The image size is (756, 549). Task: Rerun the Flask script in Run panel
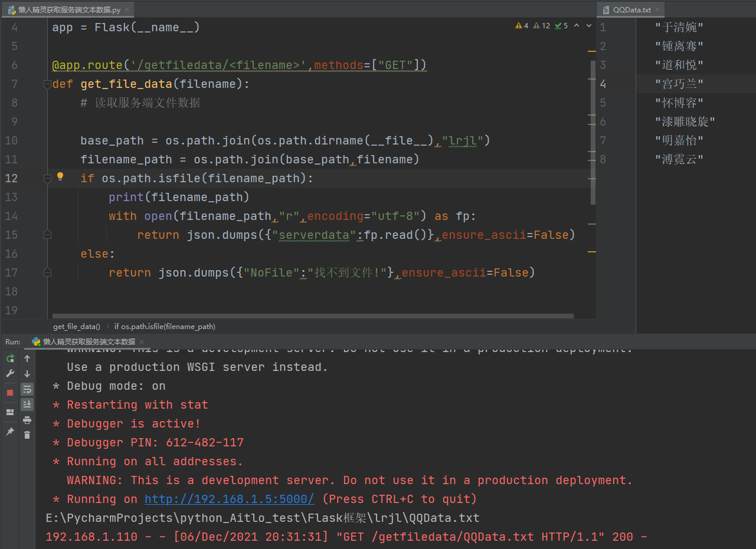pyautogui.click(x=10, y=358)
